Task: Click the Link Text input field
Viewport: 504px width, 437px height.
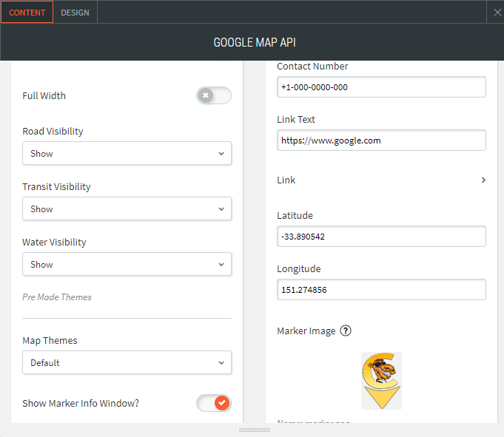Action: [381, 140]
